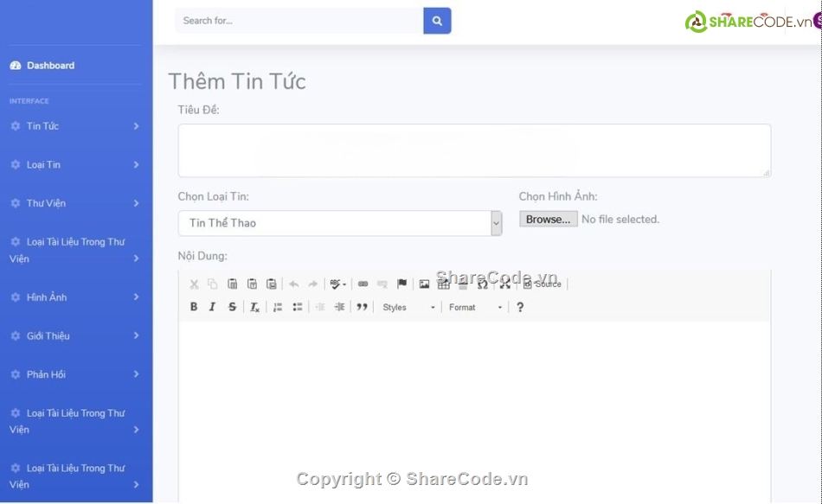Click the Unlink icon
822x504 pixels.
pyautogui.click(x=382, y=284)
